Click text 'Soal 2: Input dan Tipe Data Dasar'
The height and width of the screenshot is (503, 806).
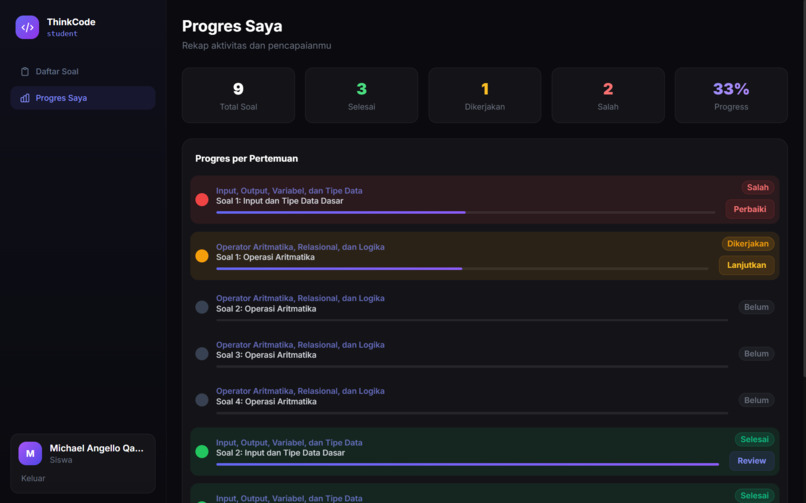(280, 453)
